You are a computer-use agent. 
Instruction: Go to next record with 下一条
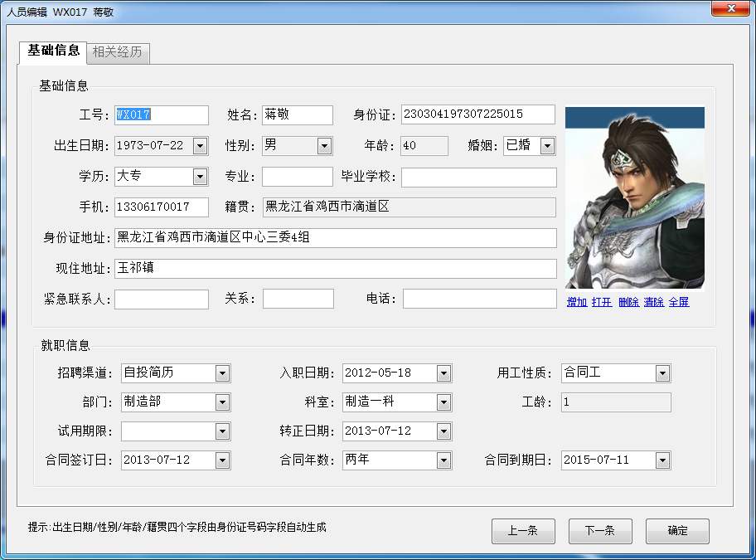coord(600,531)
